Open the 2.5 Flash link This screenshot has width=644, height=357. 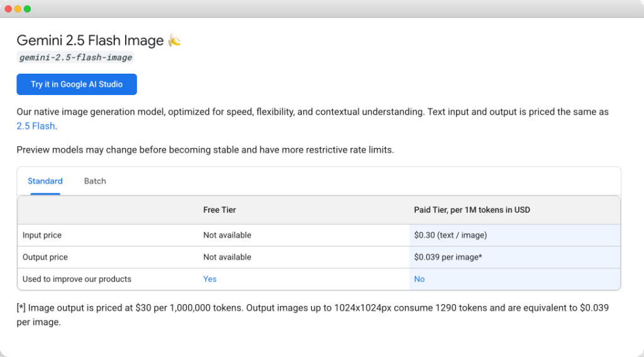tap(36, 126)
